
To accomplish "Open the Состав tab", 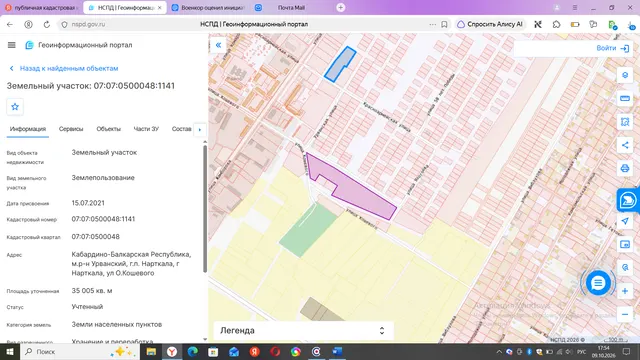I will (182, 129).
